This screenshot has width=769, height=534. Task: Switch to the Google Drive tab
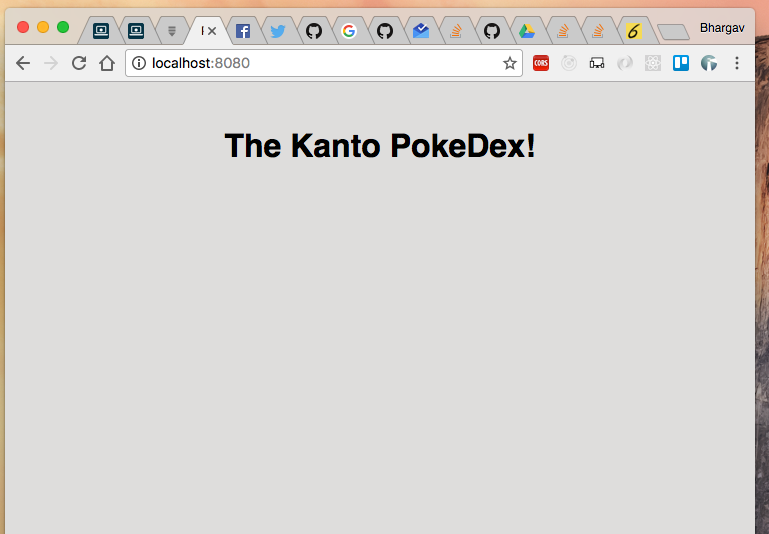pyautogui.click(x=526, y=31)
